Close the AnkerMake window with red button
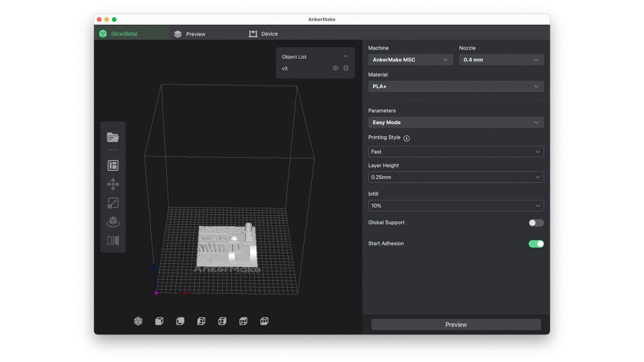644x362 pixels. tap(99, 19)
